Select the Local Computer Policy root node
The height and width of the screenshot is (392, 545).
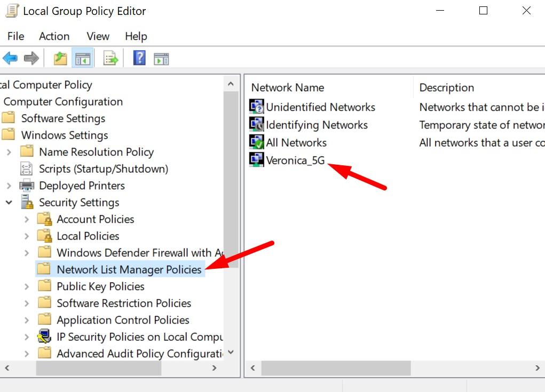coord(46,85)
